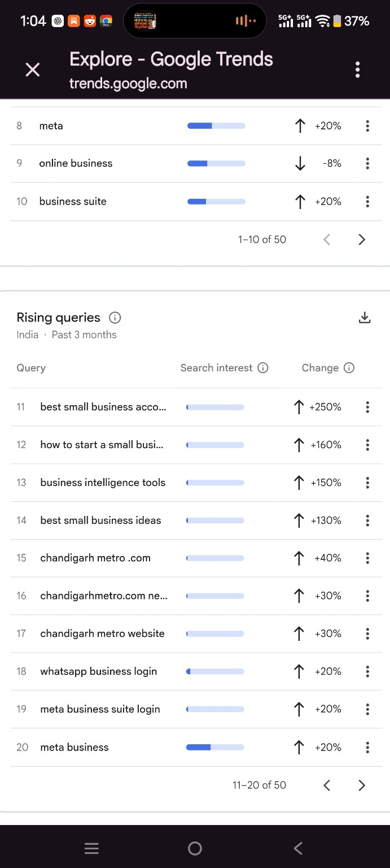The image size is (390, 868).
Task: Tap the Reddit notification icon
Action: click(x=90, y=21)
